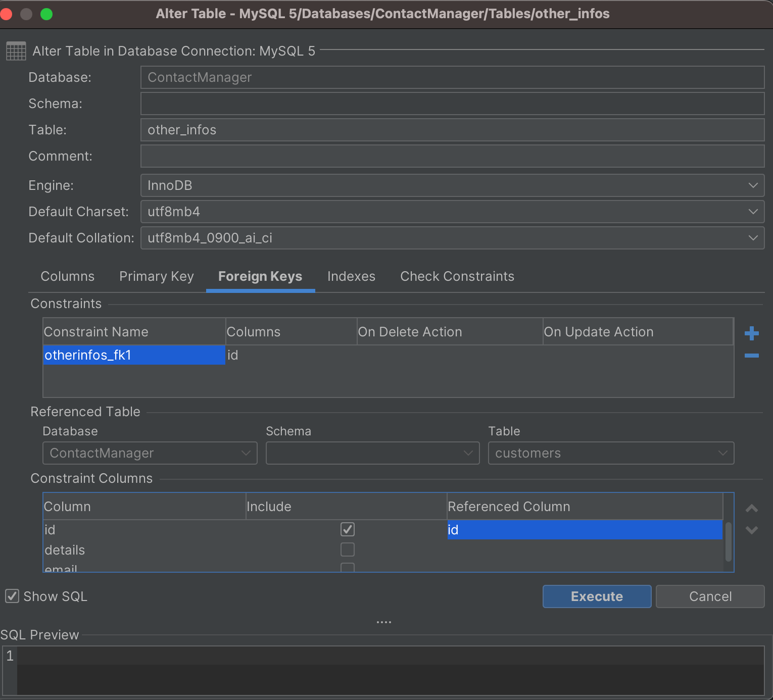Screen dimensions: 773x700
Task: Open the referenced Database dropdown
Action: 246,453
